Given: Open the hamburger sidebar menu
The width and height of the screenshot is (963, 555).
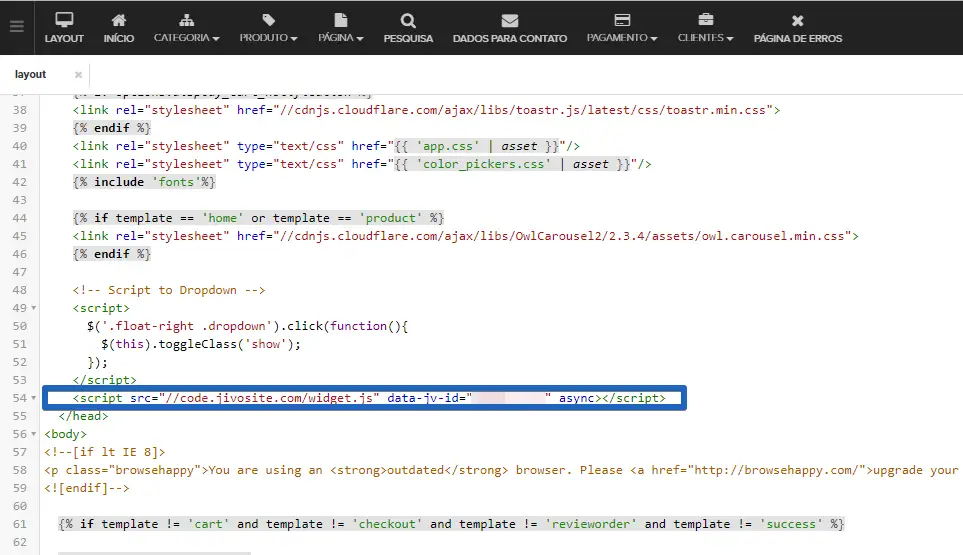Looking at the screenshot, I should (16, 27).
